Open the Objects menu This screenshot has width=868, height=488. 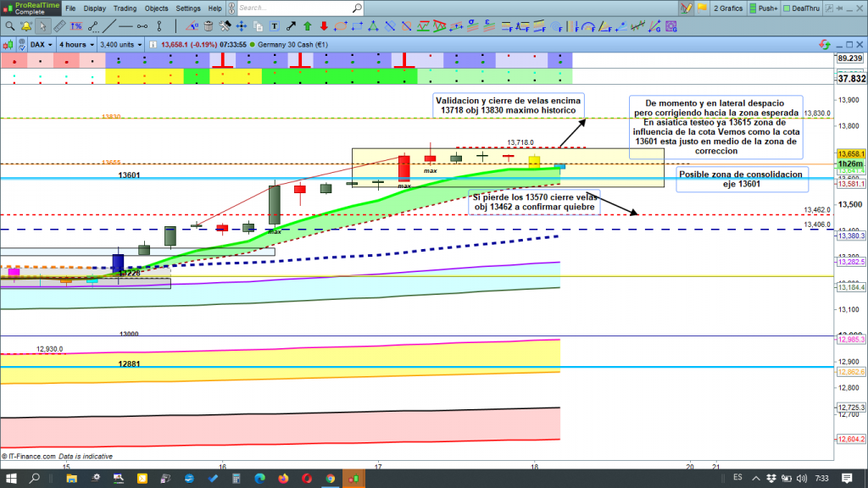click(155, 8)
